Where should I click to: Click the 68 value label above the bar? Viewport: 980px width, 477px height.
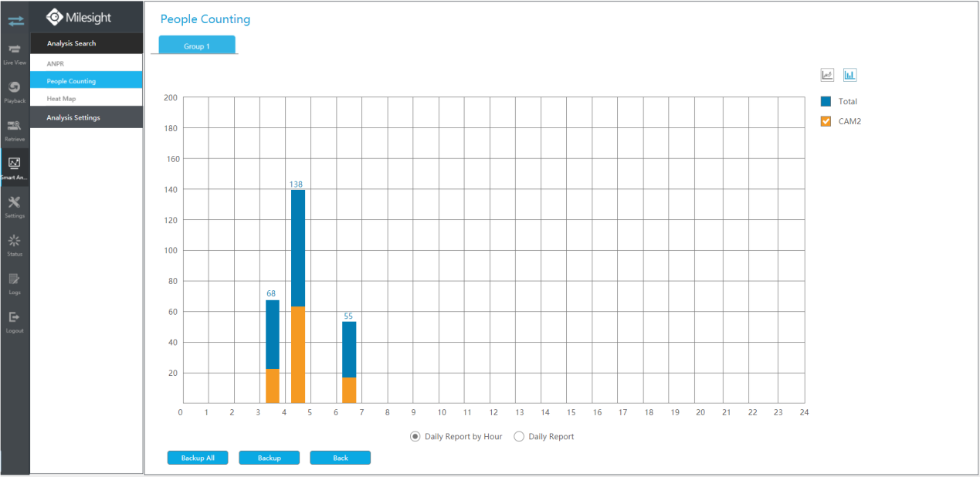click(271, 293)
